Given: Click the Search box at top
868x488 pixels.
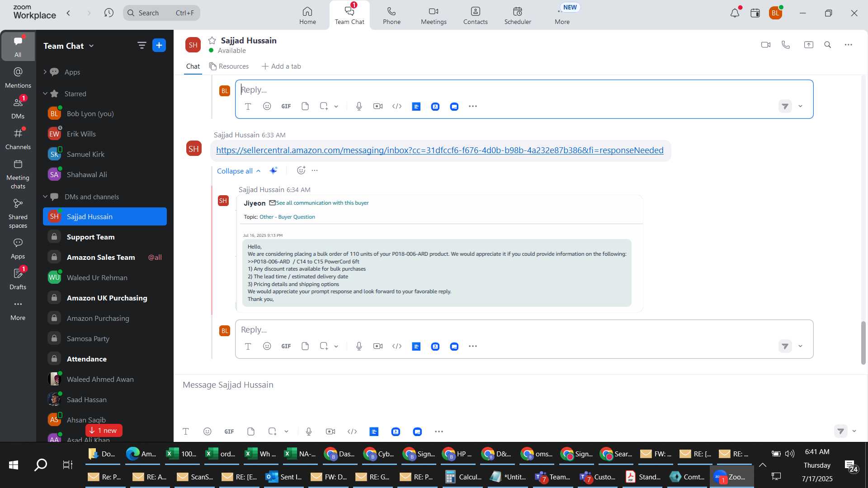Looking at the screenshot, I should pyautogui.click(x=161, y=13).
